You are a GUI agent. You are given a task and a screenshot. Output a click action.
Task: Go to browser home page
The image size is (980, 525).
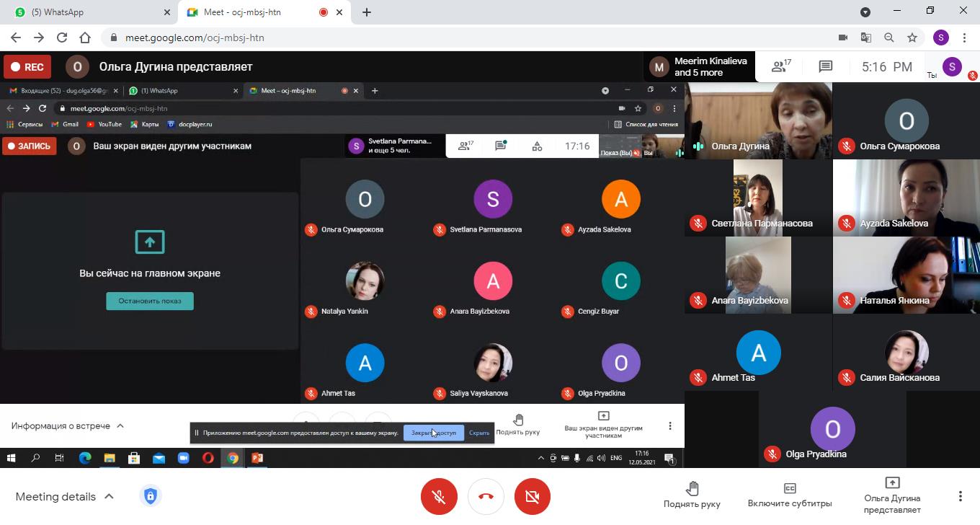pyautogui.click(x=85, y=37)
